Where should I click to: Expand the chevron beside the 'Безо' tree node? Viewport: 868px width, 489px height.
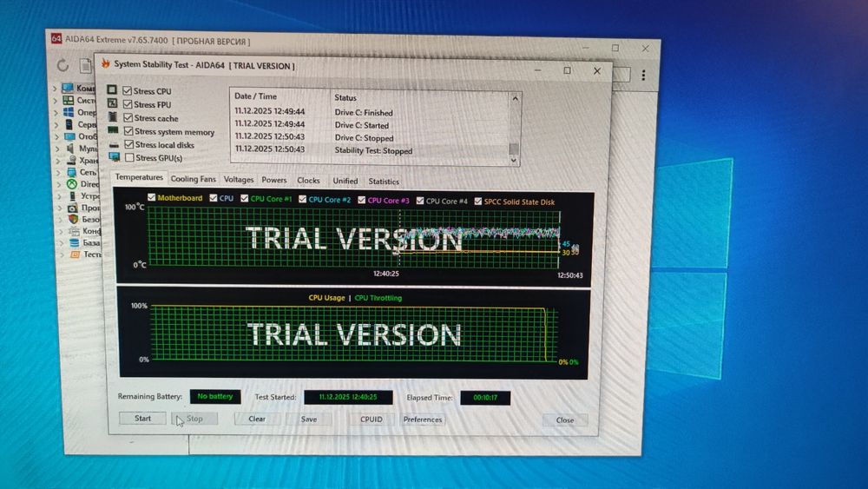pos(61,220)
